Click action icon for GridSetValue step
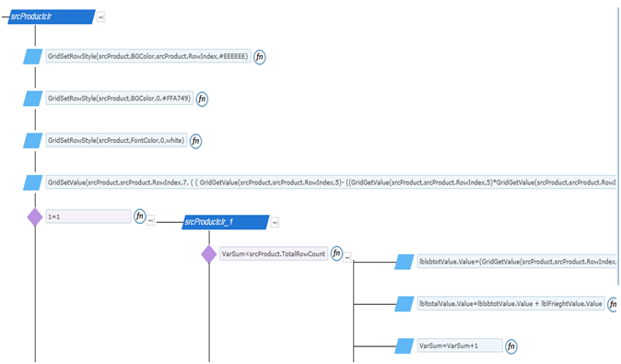This screenshot has height=364, width=621. [33, 182]
